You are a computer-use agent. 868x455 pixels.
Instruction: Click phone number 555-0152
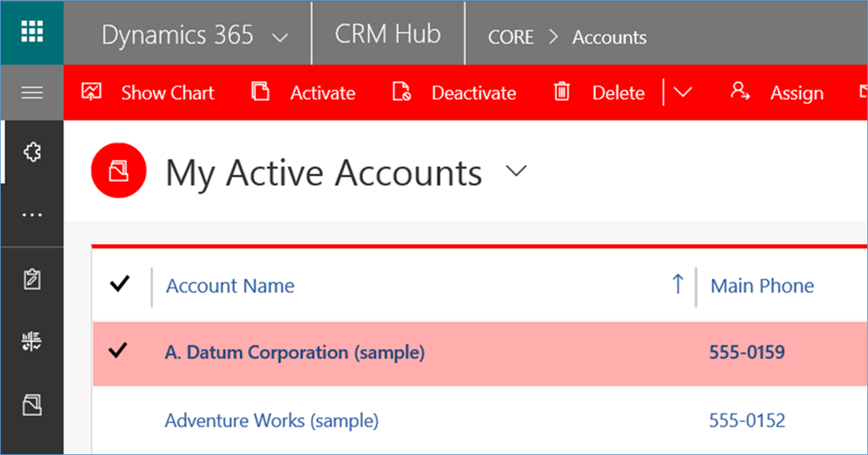point(747,420)
